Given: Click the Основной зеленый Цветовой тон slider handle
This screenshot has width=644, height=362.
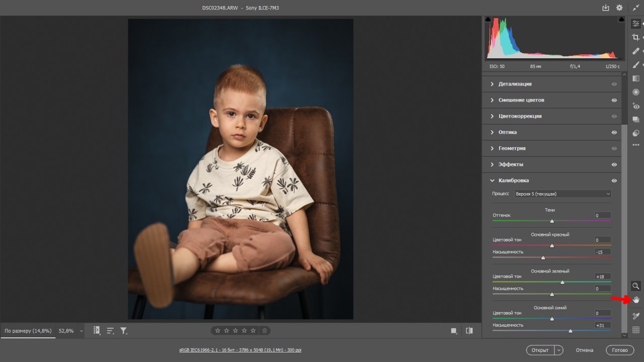Looking at the screenshot, I should point(562,282).
